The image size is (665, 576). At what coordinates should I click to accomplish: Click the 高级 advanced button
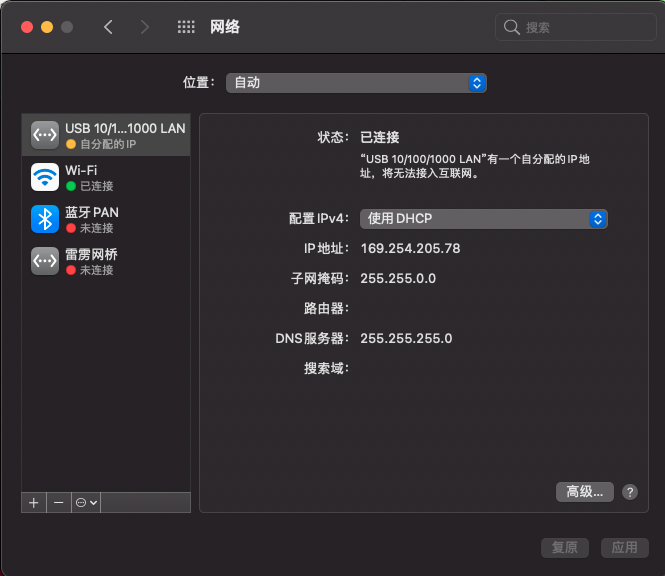(584, 491)
